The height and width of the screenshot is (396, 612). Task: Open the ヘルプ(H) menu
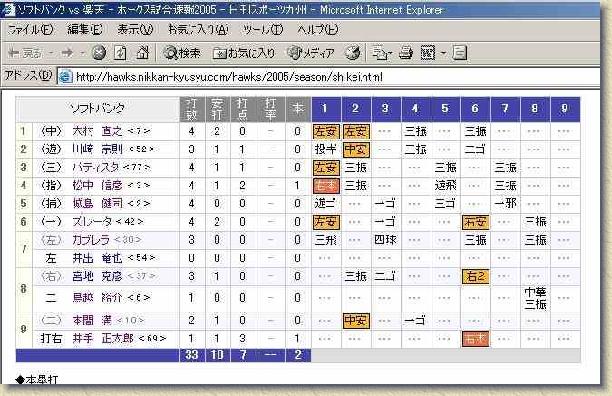click(317, 29)
